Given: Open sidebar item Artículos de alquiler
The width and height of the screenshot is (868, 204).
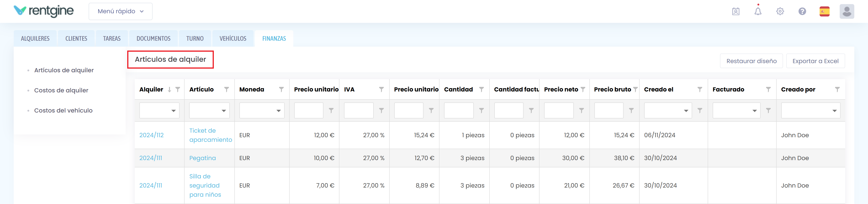Looking at the screenshot, I should [64, 70].
